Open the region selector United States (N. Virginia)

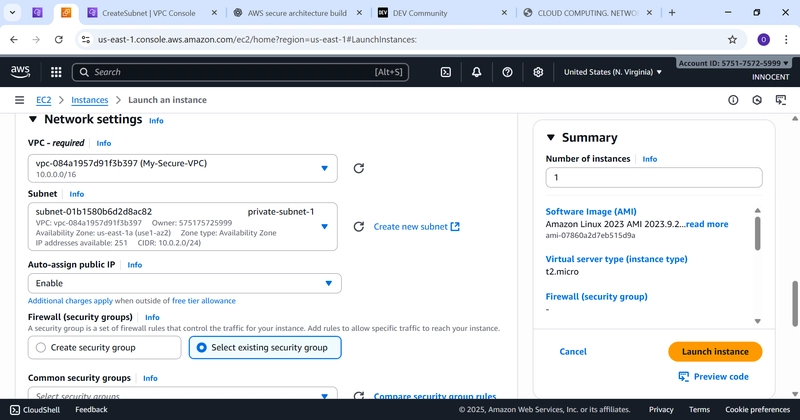pos(613,72)
